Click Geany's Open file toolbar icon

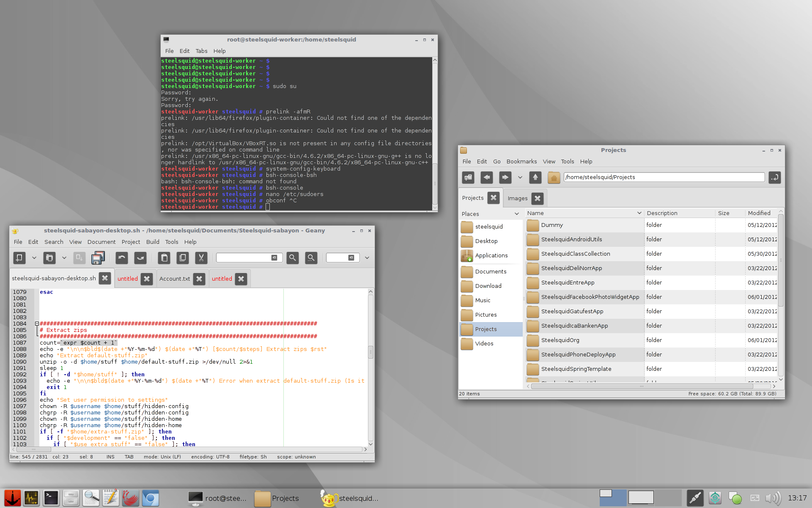tap(49, 257)
